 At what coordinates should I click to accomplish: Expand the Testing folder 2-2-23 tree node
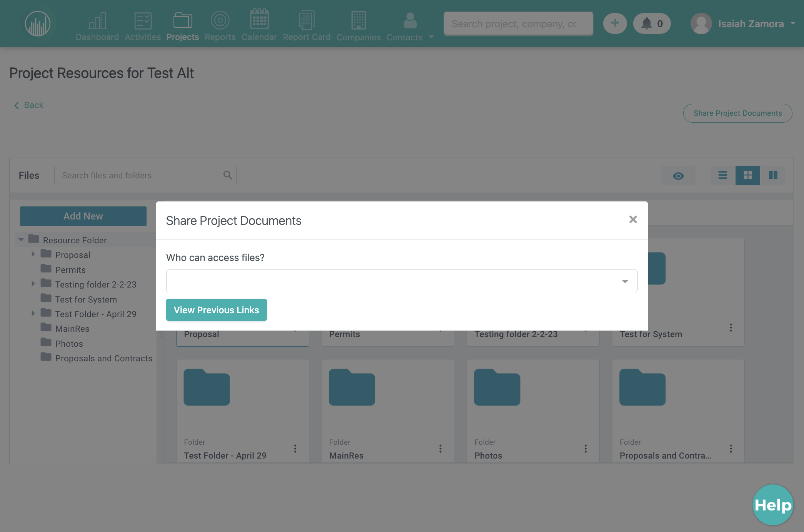click(33, 284)
